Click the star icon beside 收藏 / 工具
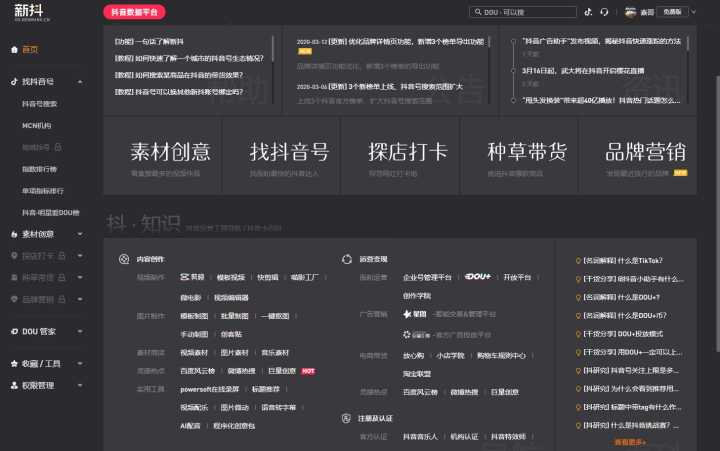This screenshot has width=720, height=451. (x=14, y=364)
